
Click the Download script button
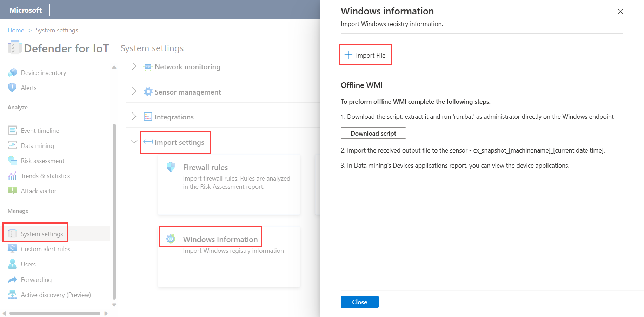pyautogui.click(x=373, y=133)
